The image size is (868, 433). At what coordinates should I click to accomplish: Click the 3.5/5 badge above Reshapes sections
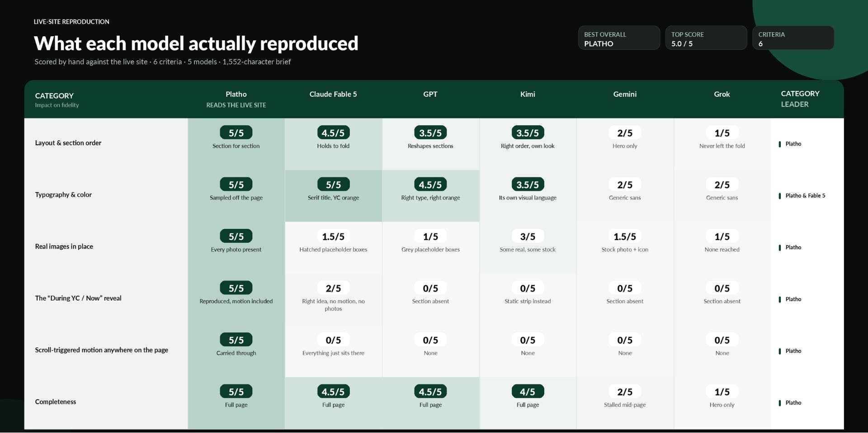click(430, 133)
